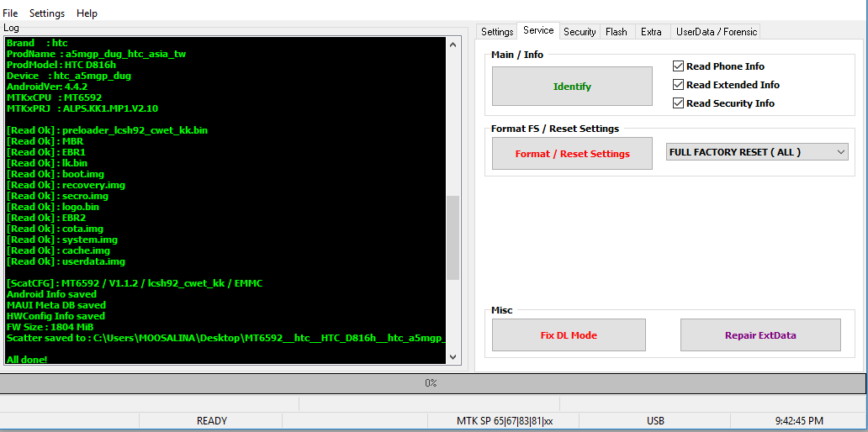The width and height of the screenshot is (868, 432).
Task: Expand the FULL FACTORY RESET dropdown
Action: [840, 152]
